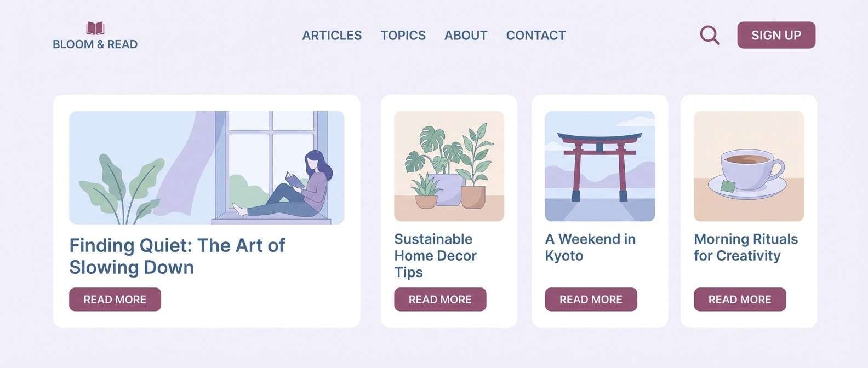
Task: Click READ MORE under Sustainable Home Decor Tips
Action: click(440, 300)
